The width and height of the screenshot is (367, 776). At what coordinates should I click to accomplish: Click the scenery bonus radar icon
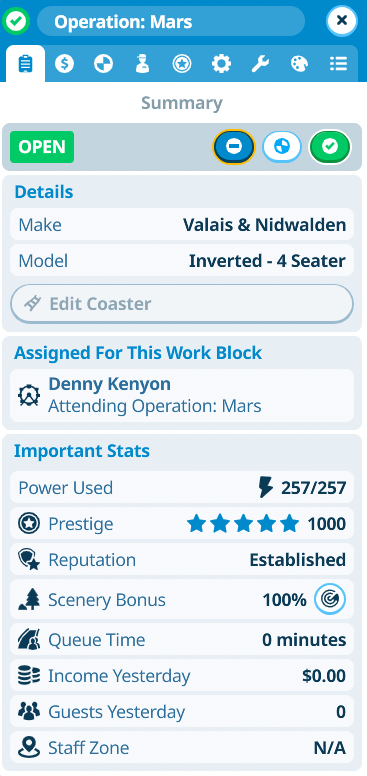(330, 600)
